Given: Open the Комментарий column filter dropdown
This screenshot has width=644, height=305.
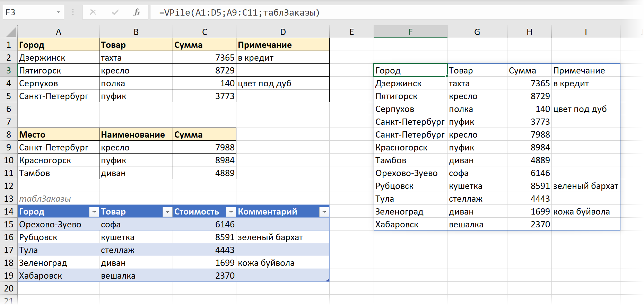Looking at the screenshot, I should (x=324, y=212).
